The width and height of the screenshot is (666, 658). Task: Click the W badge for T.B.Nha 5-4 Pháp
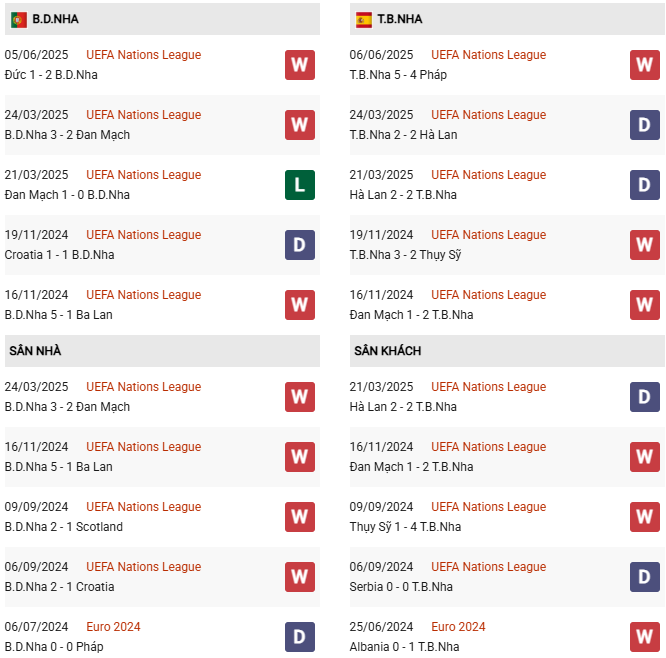645,65
